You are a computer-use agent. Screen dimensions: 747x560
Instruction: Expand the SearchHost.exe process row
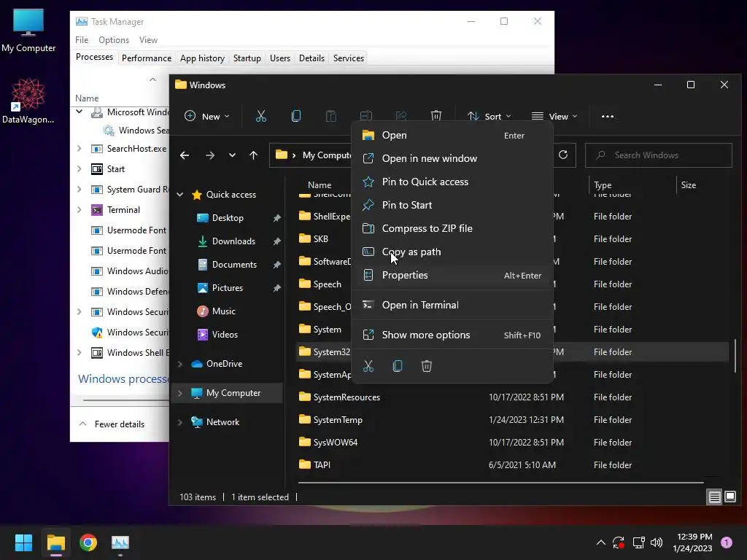(x=79, y=149)
